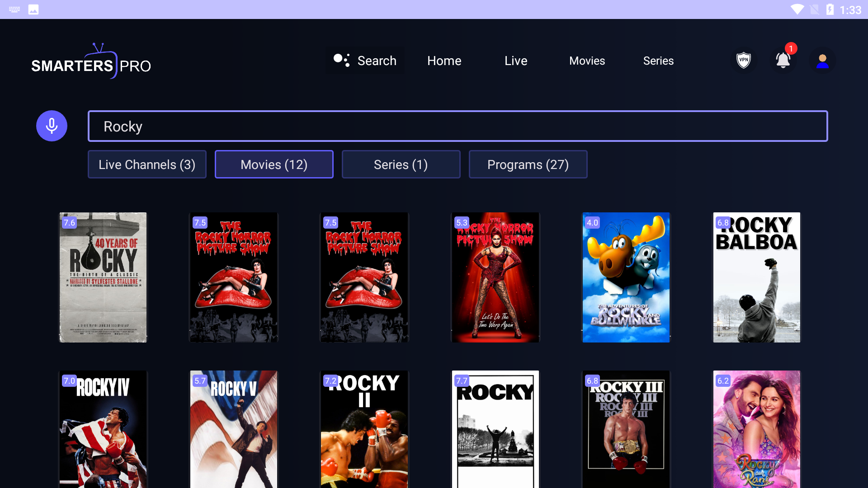Open the Rocky Balboa movie poster

[756, 277]
